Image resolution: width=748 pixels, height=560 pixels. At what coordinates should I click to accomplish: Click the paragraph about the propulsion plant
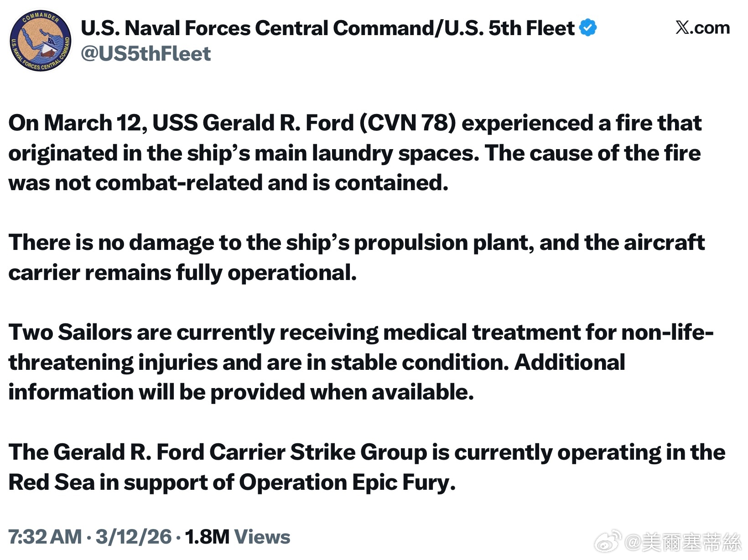[x=357, y=258]
